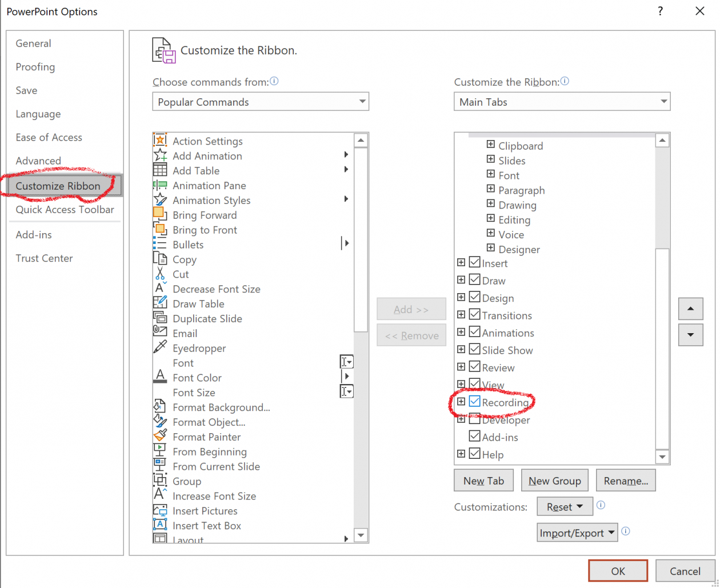Viewport: 720px width, 588px height.
Task: Uncheck the Animations tab checkbox
Action: click(474, 333)
